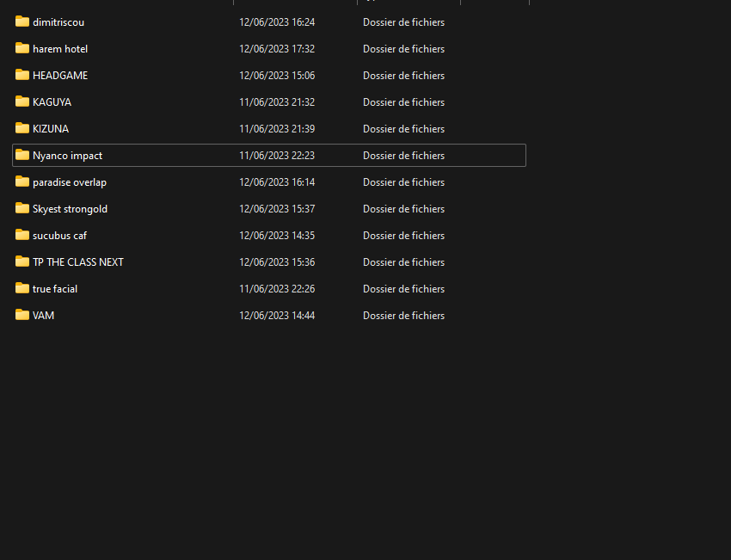This screenshot has width=731, height=560.
Task: Select the VAM row's Dossier de fichiers type
Action: coord(403,316)
